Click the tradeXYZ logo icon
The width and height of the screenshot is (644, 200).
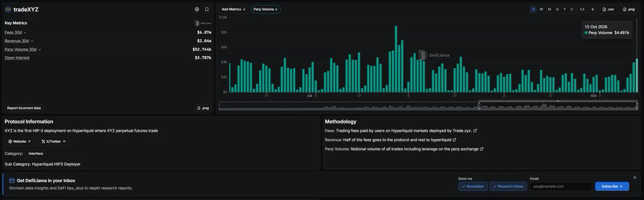[8, 9]
